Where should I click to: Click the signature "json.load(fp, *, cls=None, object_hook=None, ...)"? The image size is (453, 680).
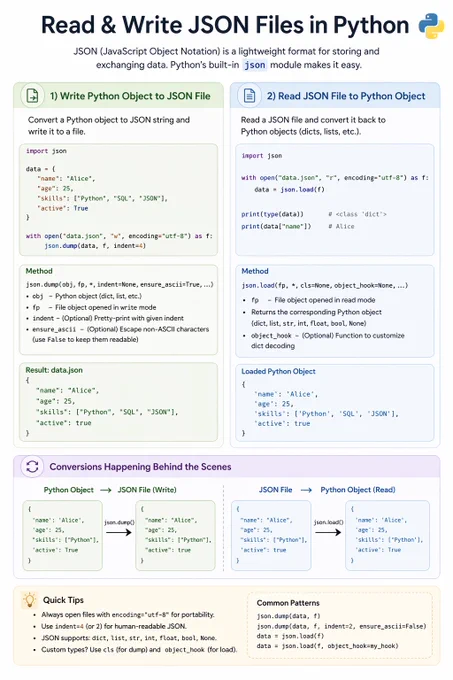(325, 285)
